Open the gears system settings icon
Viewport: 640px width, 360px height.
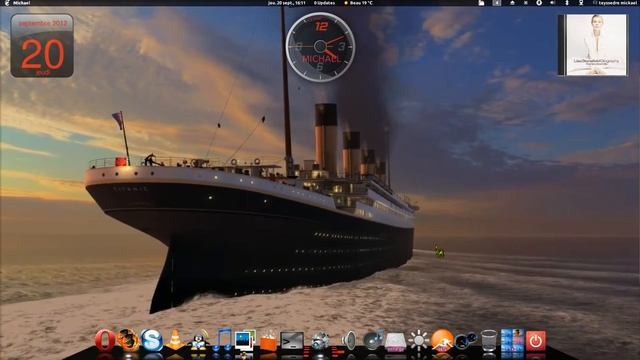click(320, 340)
